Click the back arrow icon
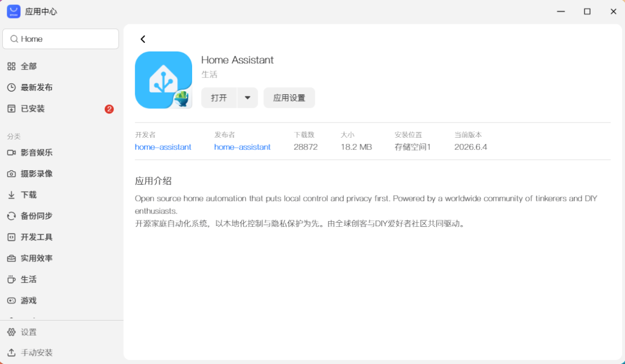This screenshot has height=364, width=625. (143, 39)
